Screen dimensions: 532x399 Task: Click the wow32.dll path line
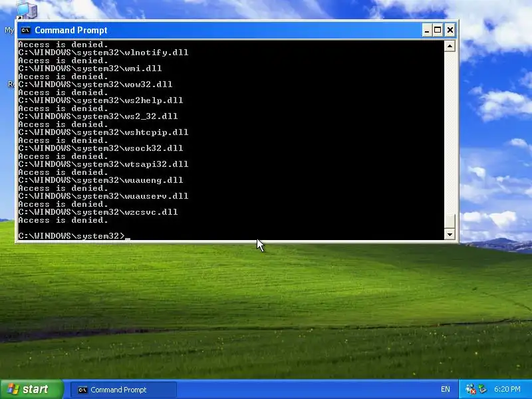click(x=95, y=84)
